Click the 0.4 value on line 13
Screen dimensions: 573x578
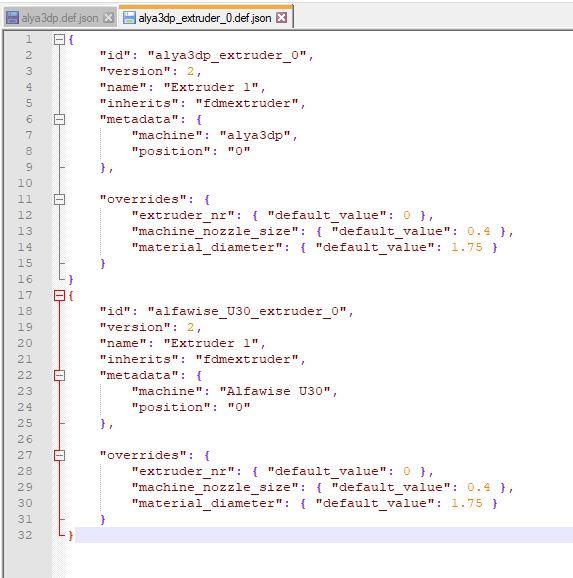coord(479,231)
